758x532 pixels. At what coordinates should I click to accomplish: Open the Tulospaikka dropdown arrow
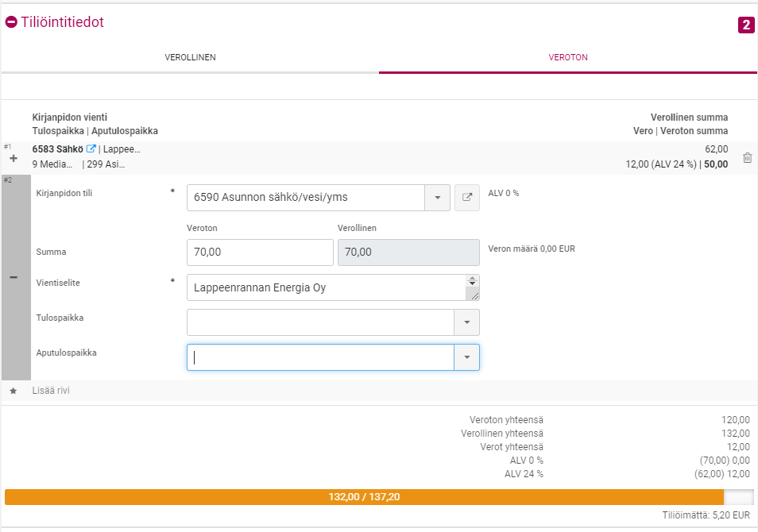point(466,322)
